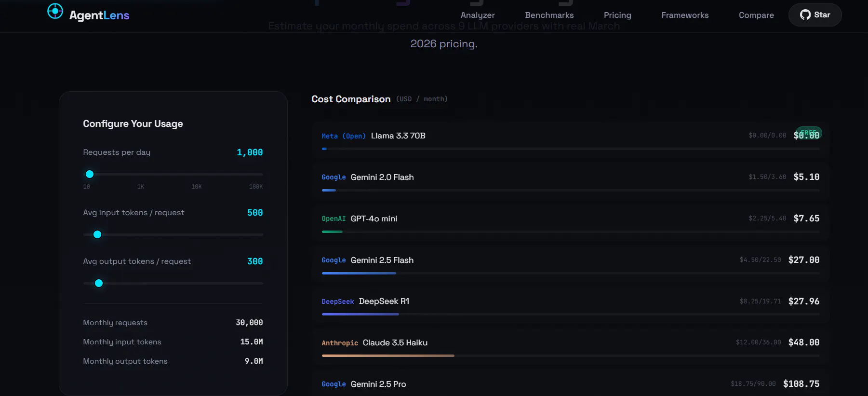Viewport: 868px width, 396px height.
Task: Click the AgentLens crosshair logo icon
Action: [x=55, y=11]
